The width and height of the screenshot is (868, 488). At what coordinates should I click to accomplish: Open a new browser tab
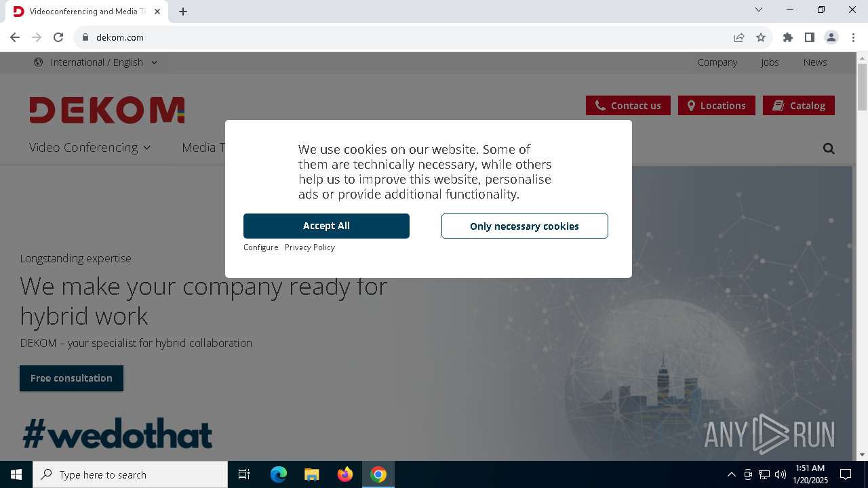coord(183,12)
